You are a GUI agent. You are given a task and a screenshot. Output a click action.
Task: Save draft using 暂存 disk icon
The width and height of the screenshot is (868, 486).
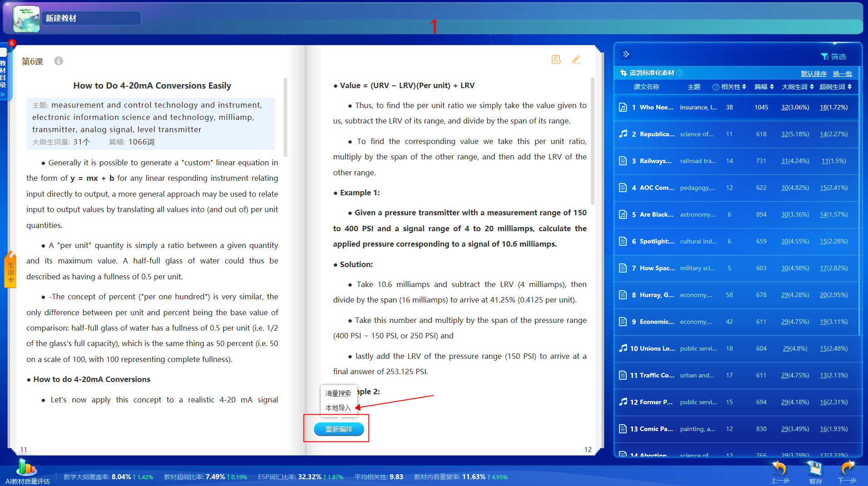[815, 469]
